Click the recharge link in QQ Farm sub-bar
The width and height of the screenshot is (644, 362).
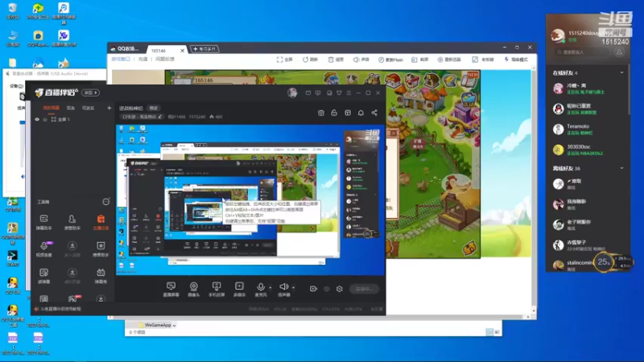(x=142, y=59)
